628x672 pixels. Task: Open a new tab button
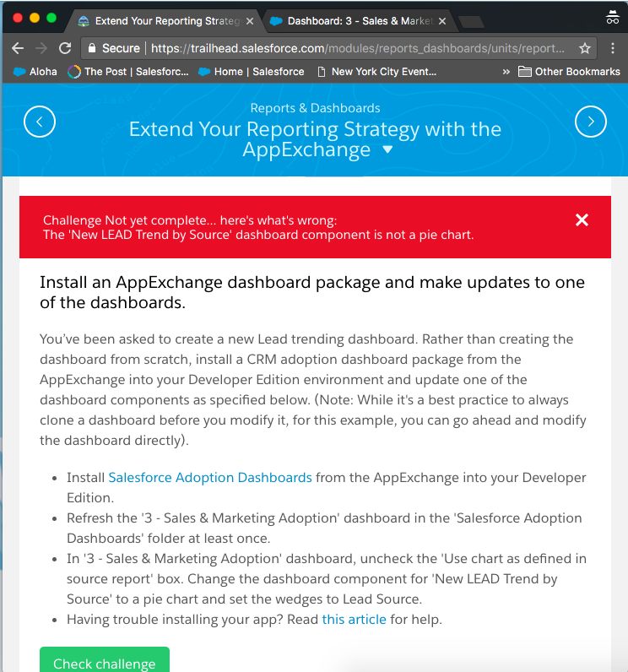coord(471,22)
